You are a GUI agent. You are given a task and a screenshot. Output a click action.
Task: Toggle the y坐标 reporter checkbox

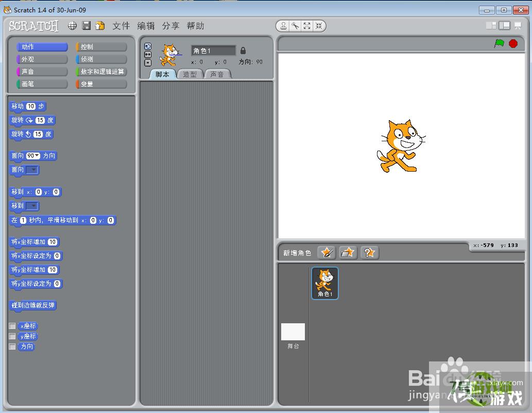click(12, 336)
